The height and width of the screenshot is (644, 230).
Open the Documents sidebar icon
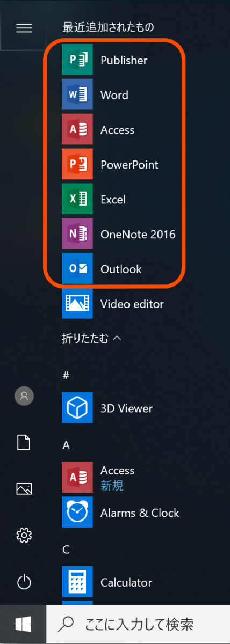tap(24, 442)
